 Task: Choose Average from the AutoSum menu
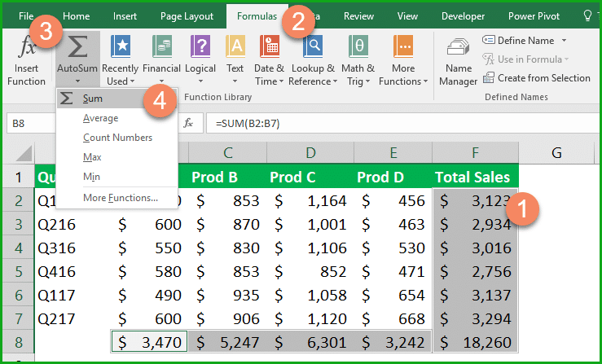(100, 118)
